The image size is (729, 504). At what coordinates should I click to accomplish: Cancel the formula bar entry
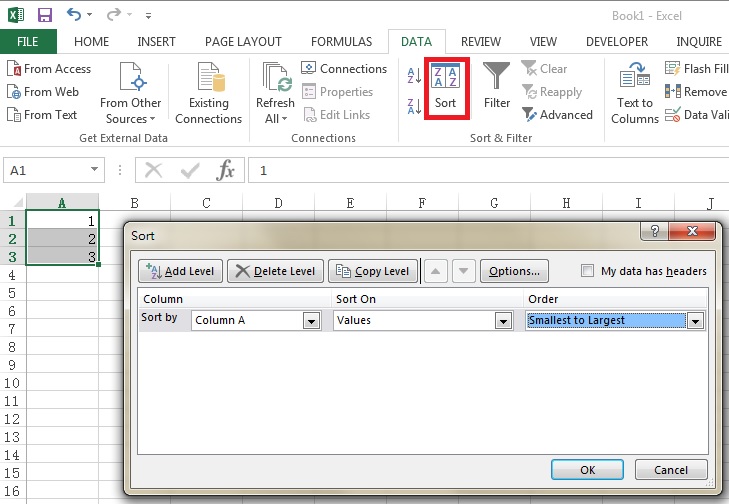pyautogui.click(x=153, y=170)
